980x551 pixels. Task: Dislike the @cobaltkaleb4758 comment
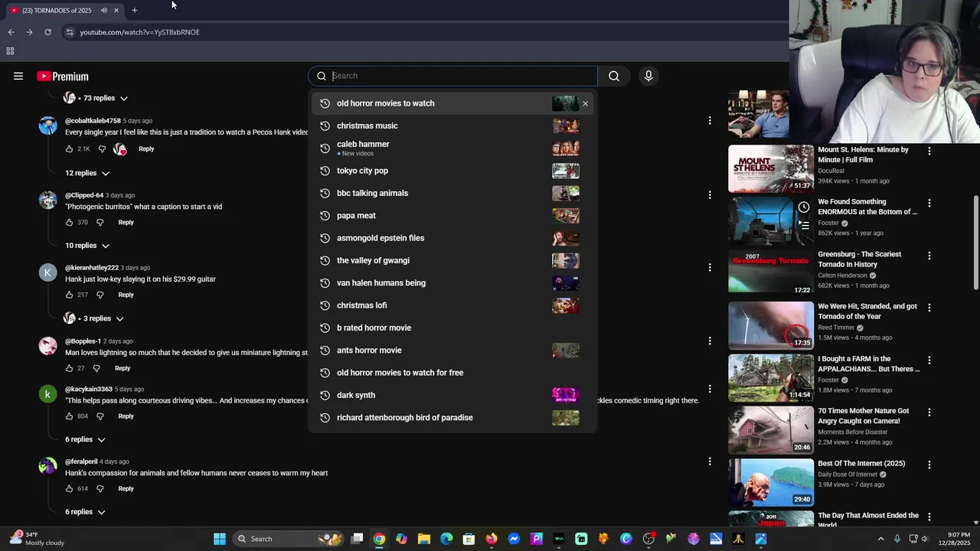point(102,149)
